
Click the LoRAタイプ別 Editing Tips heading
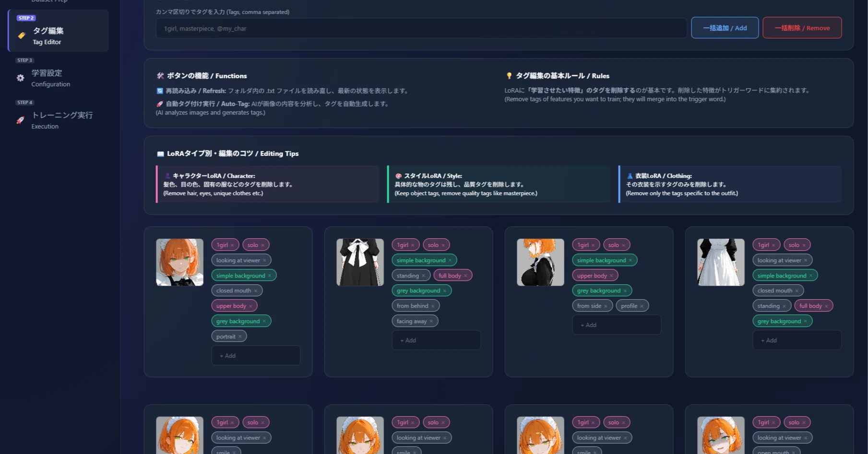228,153
